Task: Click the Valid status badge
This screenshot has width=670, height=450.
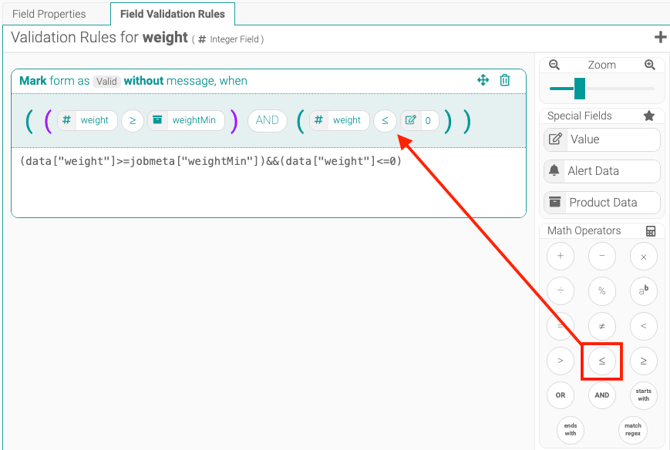Action: coord(106,81)
